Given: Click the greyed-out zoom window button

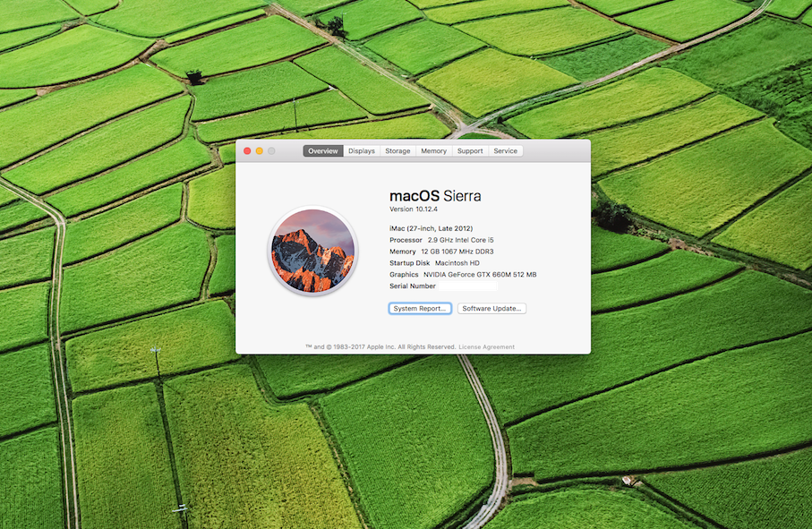Looking at the screenshot, I should (x=271, y=151).
